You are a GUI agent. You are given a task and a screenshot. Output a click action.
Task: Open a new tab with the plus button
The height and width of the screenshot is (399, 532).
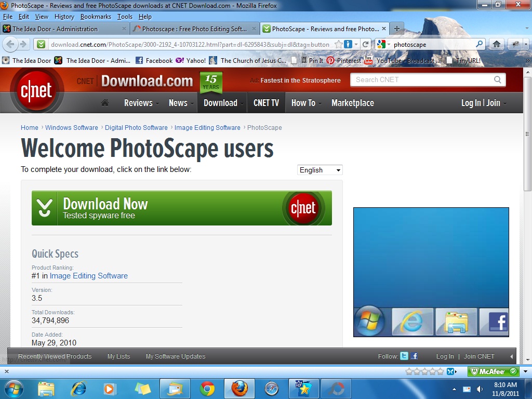(x=396, y=29)
